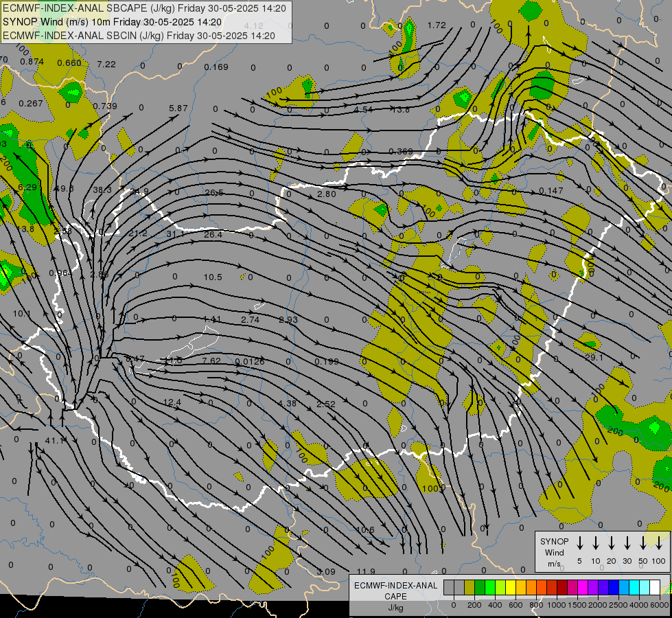Click the 'SYNOP Wind m/s' legend label
The width and height of the screenshot is (672, 618).
554,552
